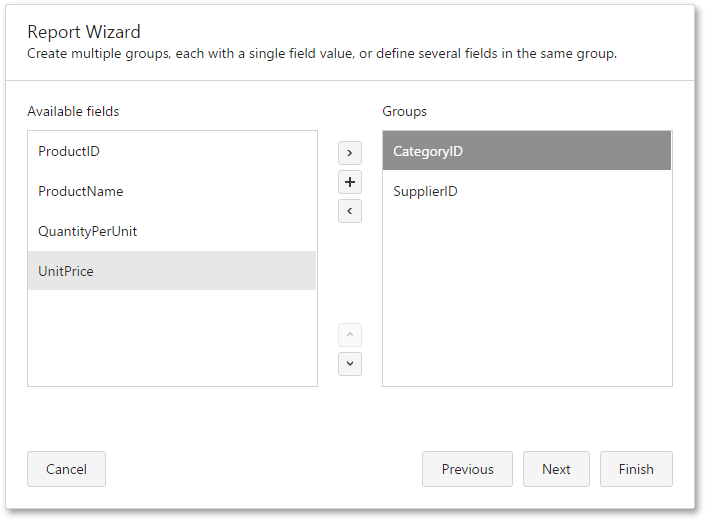Click the empty area of the Available fields list
Screen dimensions: 706x521
(172, 338)
